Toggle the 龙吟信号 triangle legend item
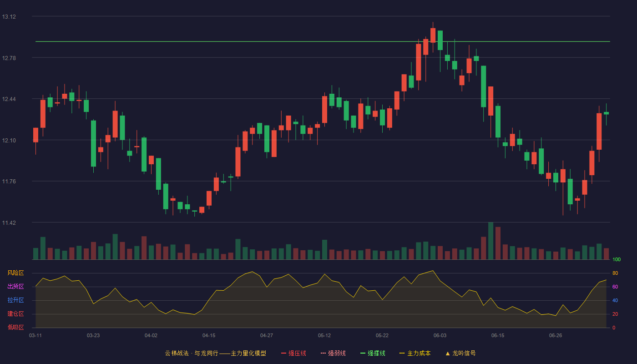 pyautogui.click(x=460, y=353)
